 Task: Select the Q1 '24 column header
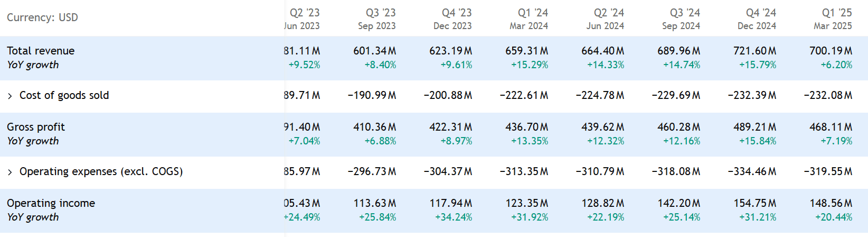(532, 13)
